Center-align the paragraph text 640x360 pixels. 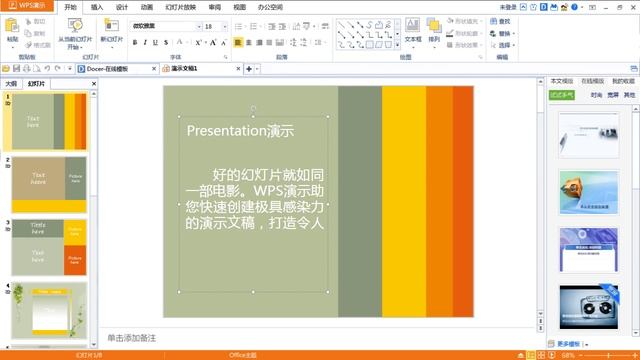tap(249, 42)
